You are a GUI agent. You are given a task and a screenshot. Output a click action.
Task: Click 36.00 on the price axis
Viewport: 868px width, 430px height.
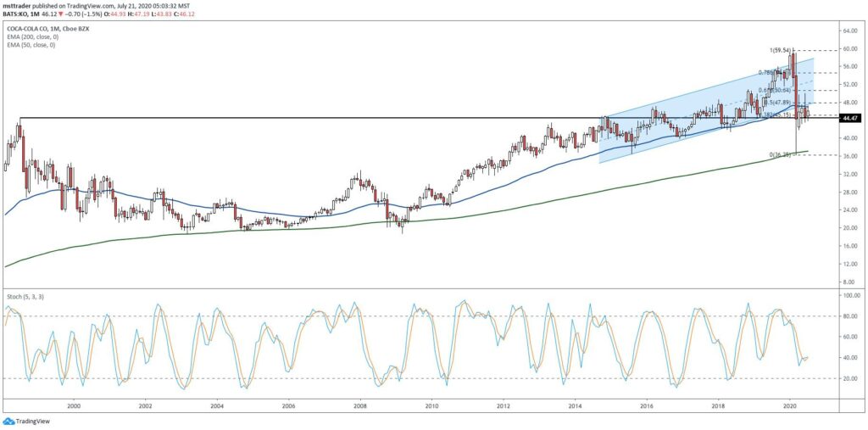(x=849, y=156)
